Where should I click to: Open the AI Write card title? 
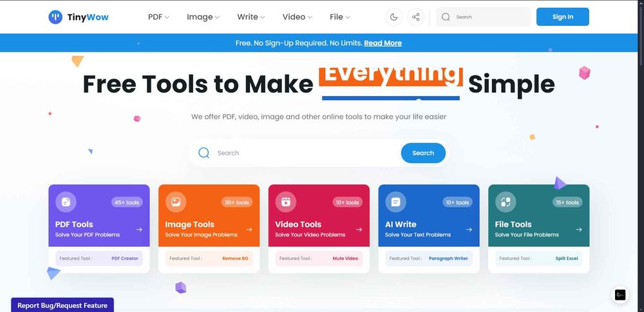[401, 224]
